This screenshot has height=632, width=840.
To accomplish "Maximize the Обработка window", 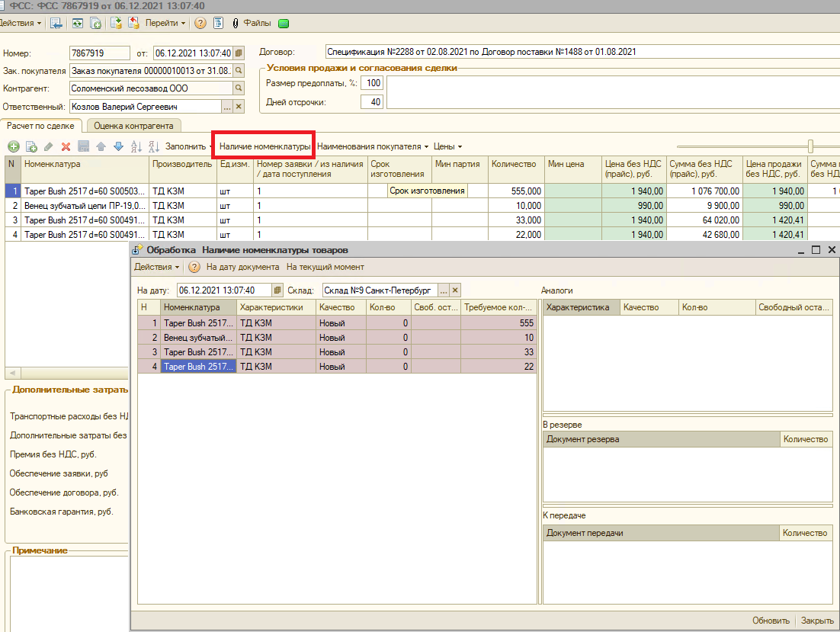I will [x=816, y=250].
